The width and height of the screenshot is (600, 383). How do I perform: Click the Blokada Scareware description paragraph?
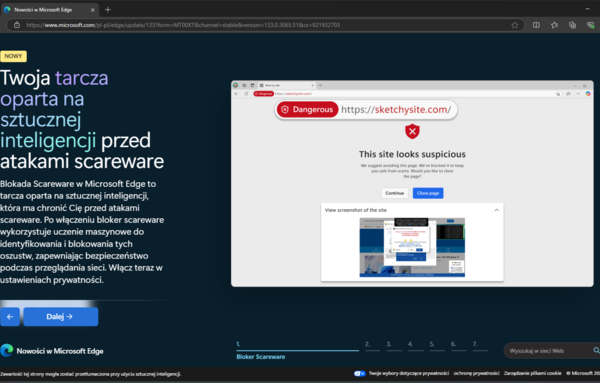tap(82, 232)
